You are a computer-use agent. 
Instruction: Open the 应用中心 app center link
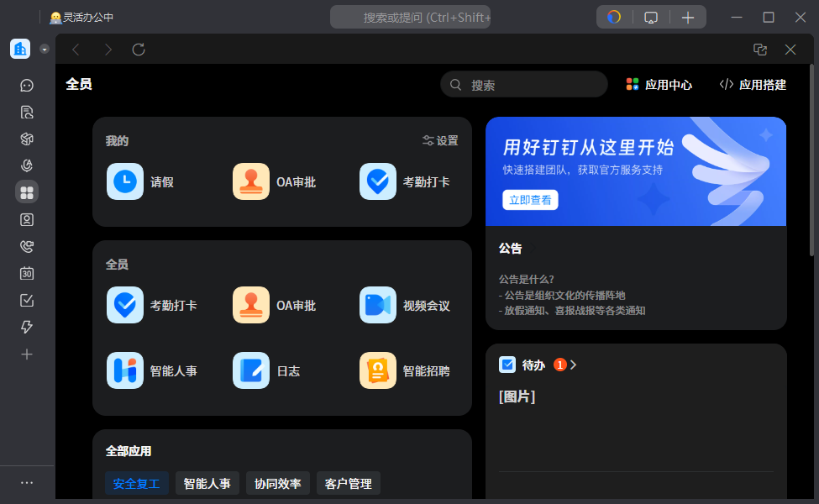coord(659,85)
